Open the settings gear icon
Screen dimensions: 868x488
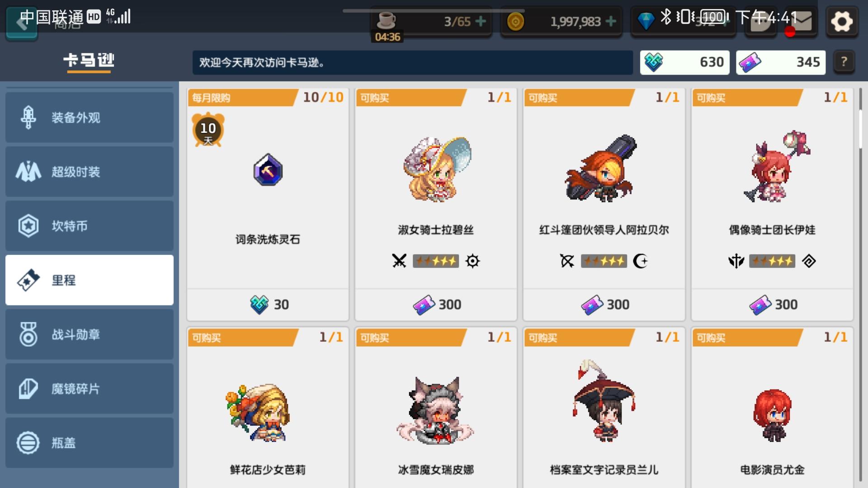coord(841,21)
